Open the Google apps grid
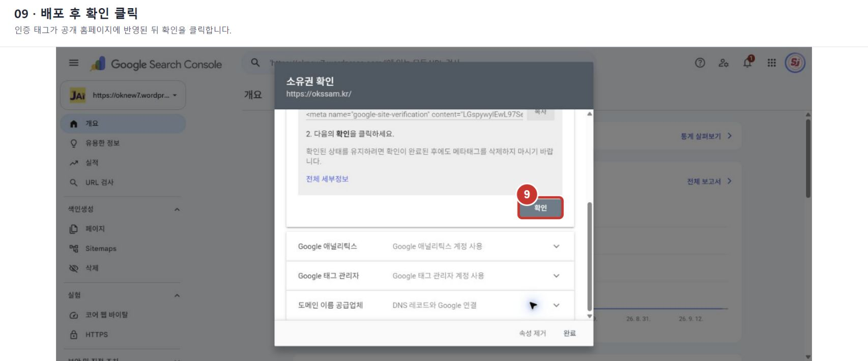Screen dimensions: 868x361 (772, 63)
